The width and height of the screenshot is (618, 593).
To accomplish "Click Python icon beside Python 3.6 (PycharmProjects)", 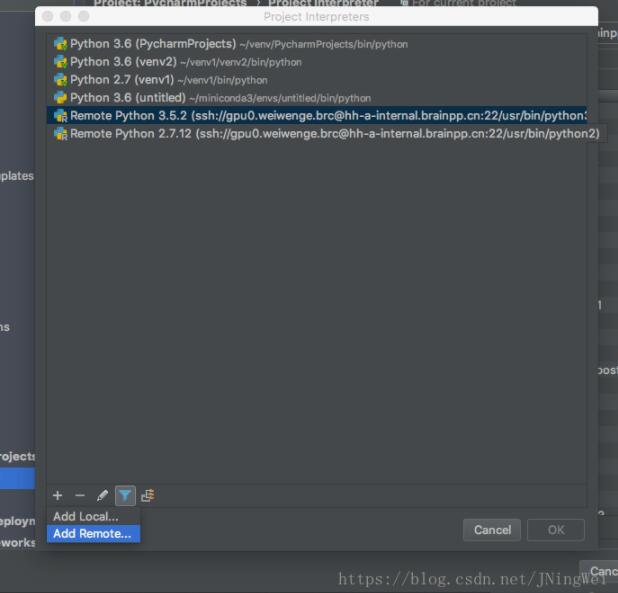I will [60, 44].
